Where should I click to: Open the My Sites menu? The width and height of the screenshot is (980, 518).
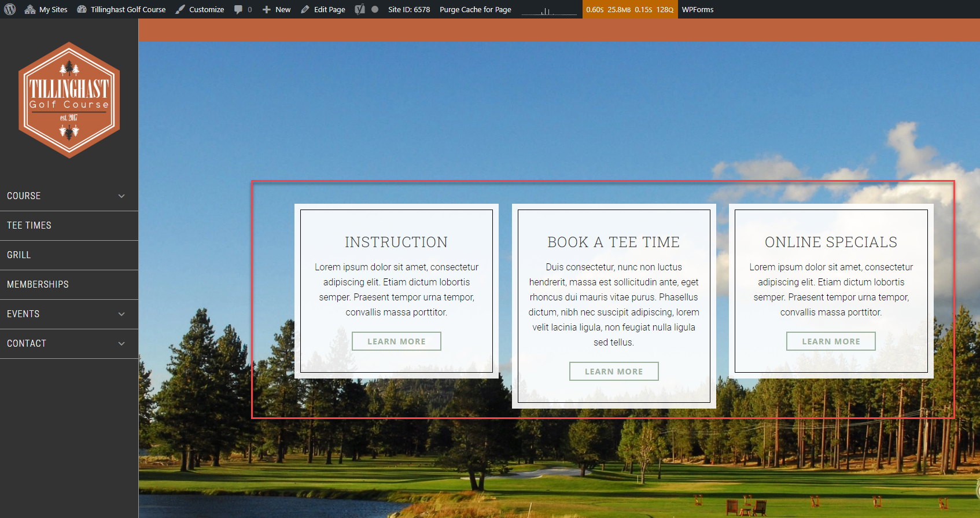pyautogui.click(x=46, y=9)
